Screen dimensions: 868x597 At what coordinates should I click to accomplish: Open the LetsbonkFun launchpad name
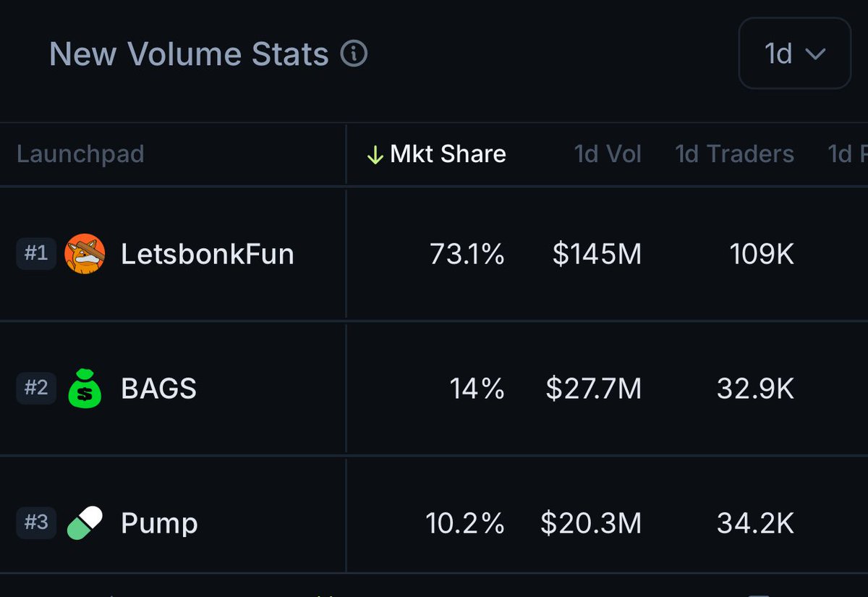[x=208, y=254]
